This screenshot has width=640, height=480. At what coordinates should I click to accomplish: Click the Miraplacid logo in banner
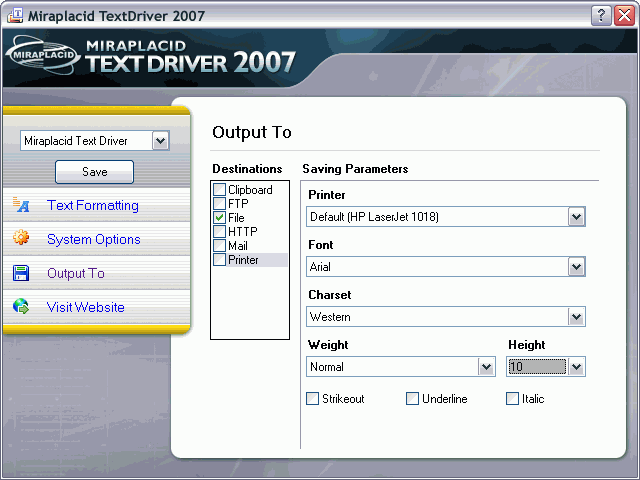43,56
